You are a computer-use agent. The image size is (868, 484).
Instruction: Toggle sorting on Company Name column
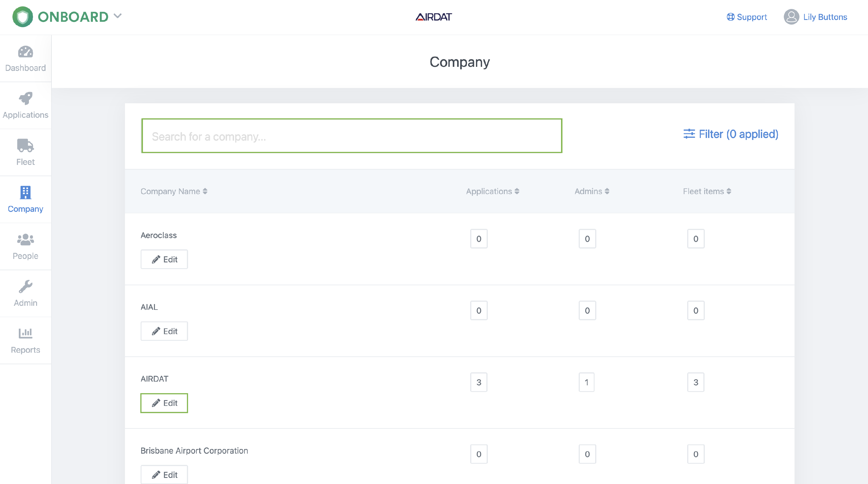click(205, 191)
